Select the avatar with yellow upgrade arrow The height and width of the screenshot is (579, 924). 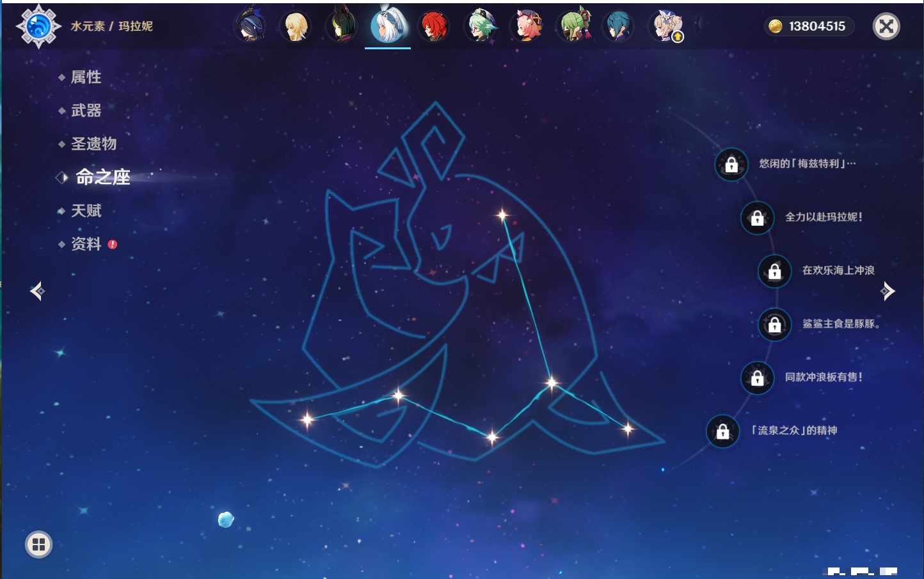[x=666, y=26]
